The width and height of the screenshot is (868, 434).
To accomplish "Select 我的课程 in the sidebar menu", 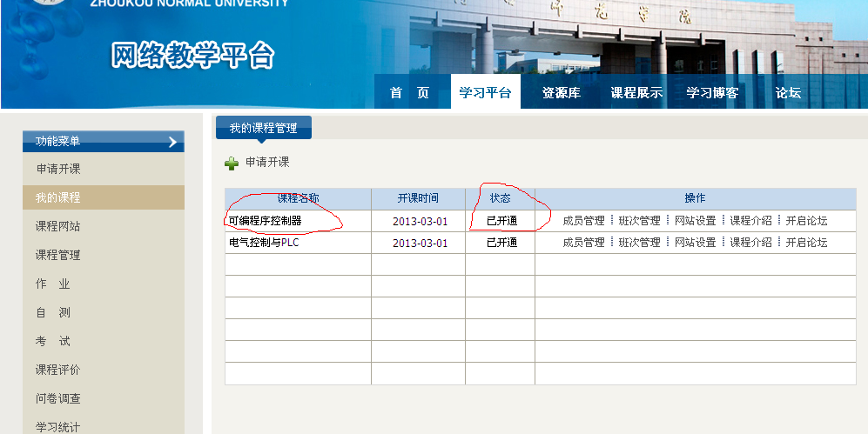I will (57, 197).
